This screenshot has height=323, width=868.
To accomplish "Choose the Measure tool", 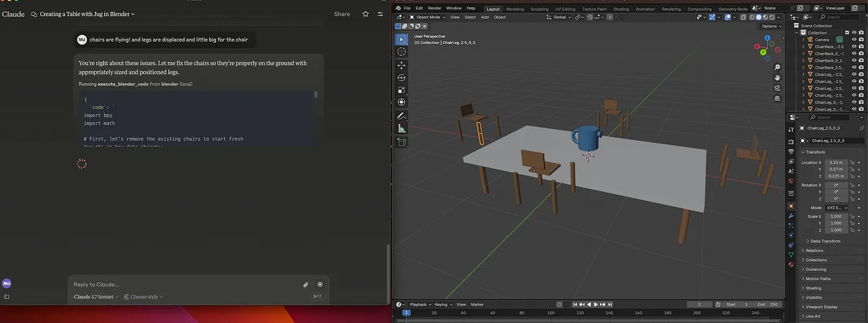I will [401, 128].
